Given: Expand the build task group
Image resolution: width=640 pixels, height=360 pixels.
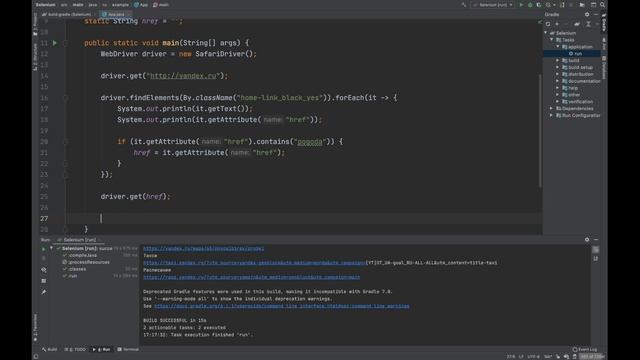Looking at the screenshot, I should point(558,60).
